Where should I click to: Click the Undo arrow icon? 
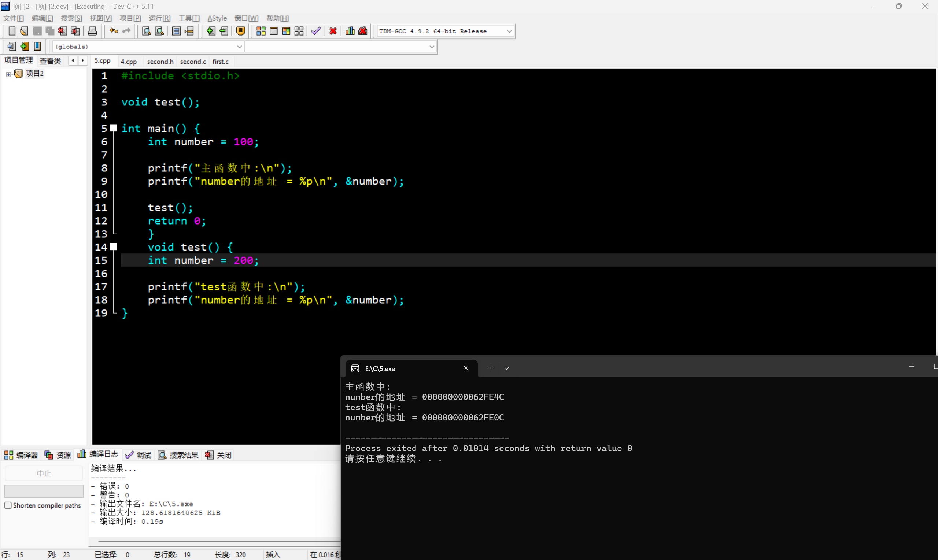coord(113,31)
